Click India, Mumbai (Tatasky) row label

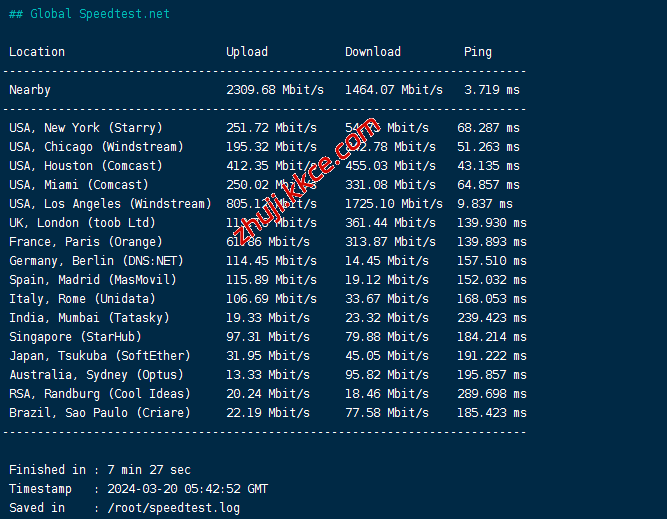pos(89,318)
